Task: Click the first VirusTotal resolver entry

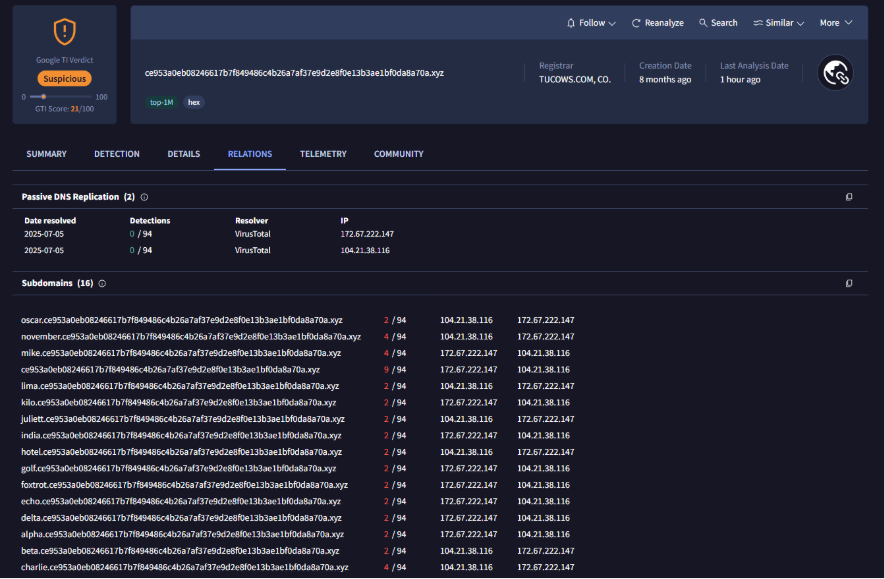Action: (252, 234)
